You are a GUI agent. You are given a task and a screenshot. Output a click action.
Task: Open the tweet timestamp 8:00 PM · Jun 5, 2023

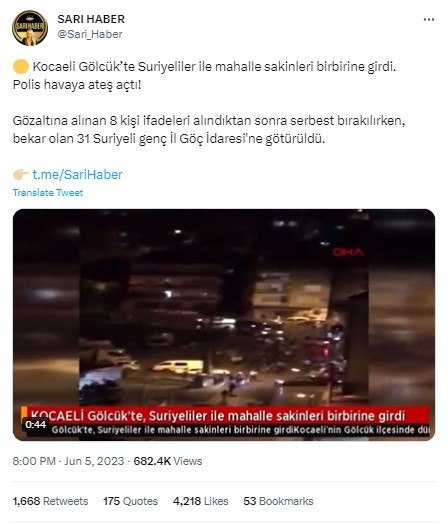click(68, 461)
